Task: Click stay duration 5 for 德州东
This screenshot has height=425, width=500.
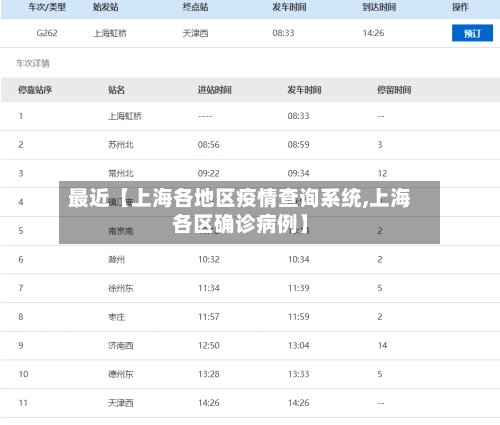Action: tap(380, 374)
